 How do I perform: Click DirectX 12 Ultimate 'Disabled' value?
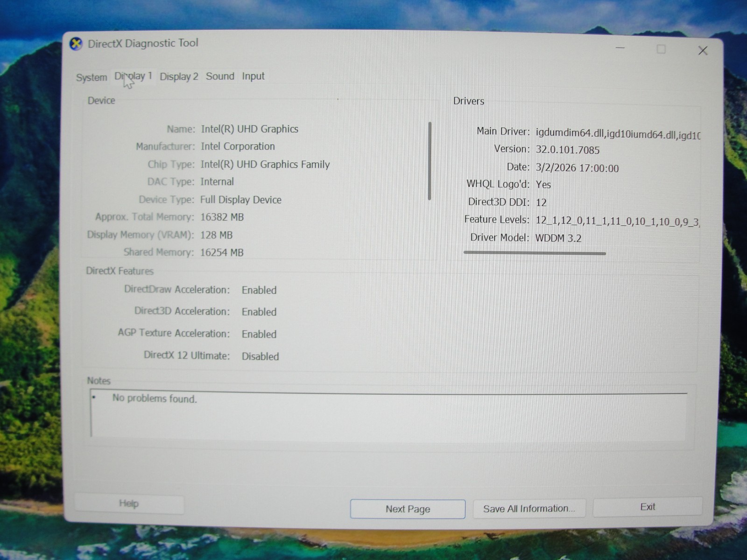tap(260, 357)
